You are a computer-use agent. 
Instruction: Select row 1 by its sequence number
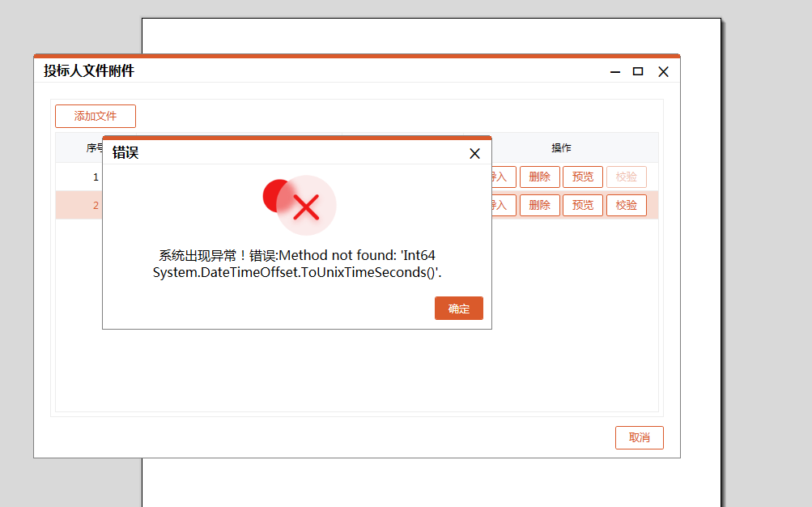point(96,177)
